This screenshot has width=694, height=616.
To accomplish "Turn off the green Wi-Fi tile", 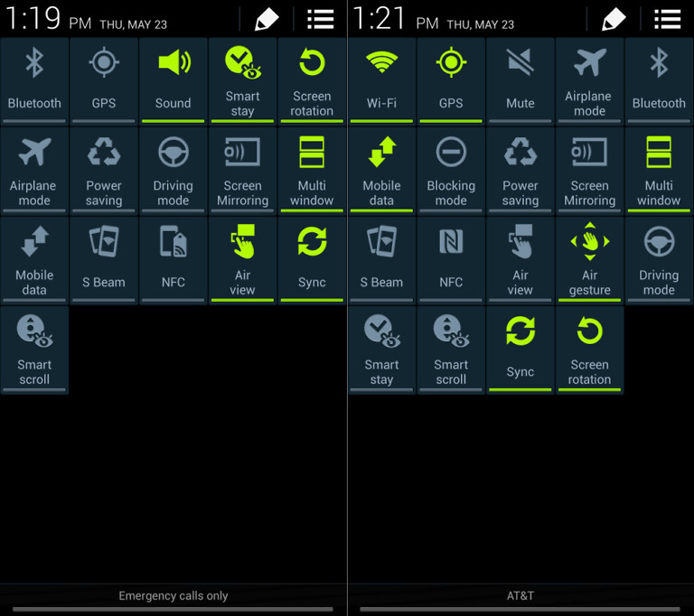I will tap(381, 79).
